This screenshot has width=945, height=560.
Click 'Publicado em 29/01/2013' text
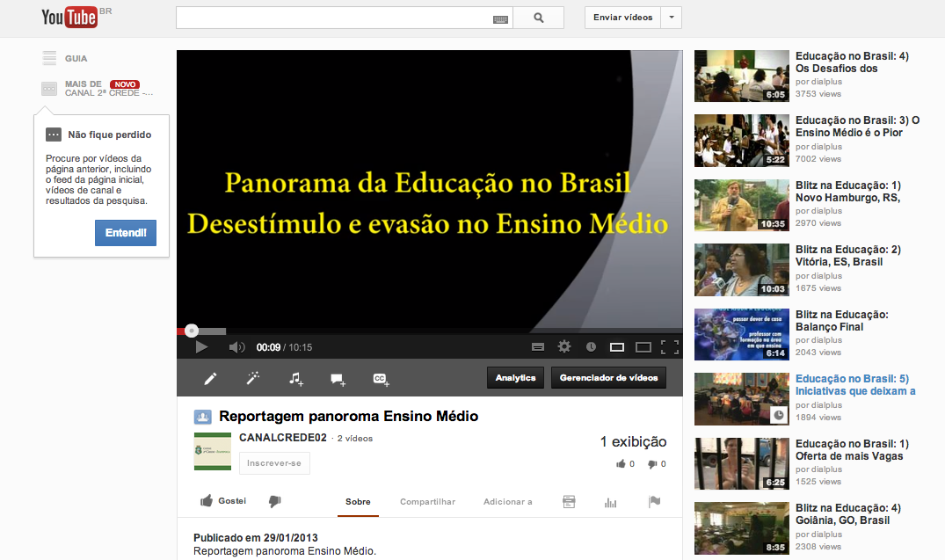[256, 538]
